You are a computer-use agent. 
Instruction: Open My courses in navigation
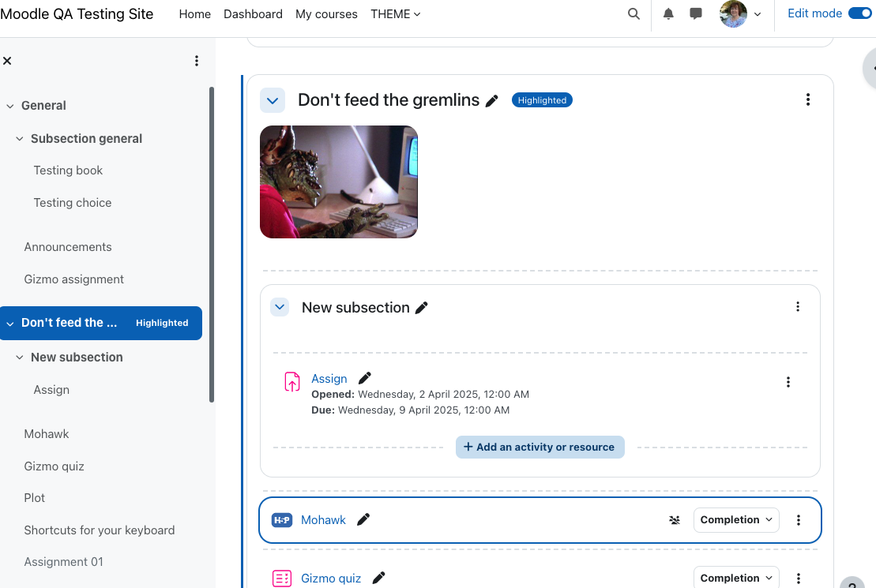coord(326,14)
